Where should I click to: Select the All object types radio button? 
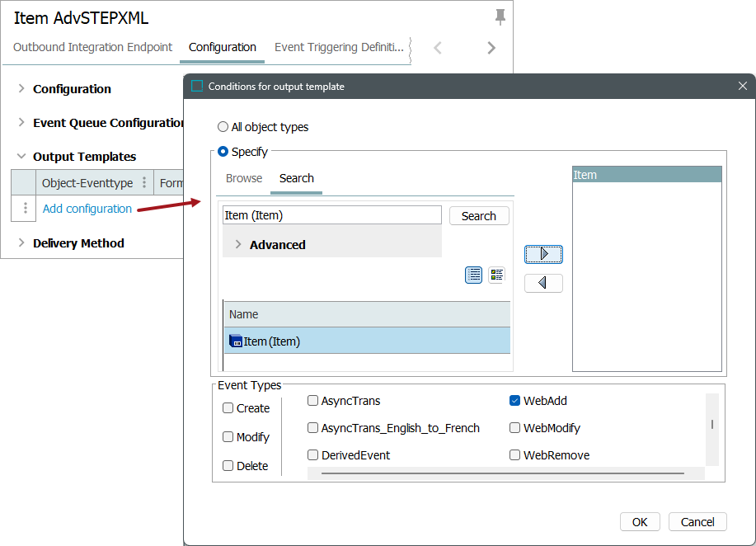[x=223, y=127]
